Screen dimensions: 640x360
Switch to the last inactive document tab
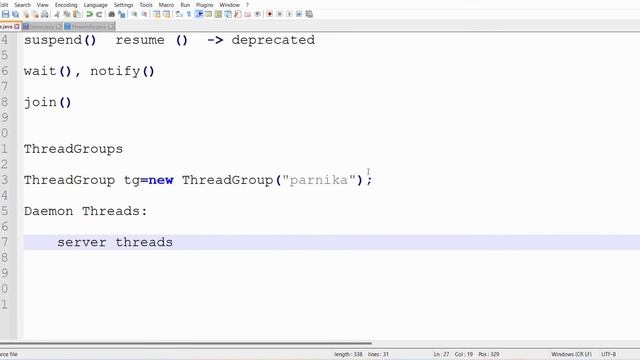click(x=89, y=27)
